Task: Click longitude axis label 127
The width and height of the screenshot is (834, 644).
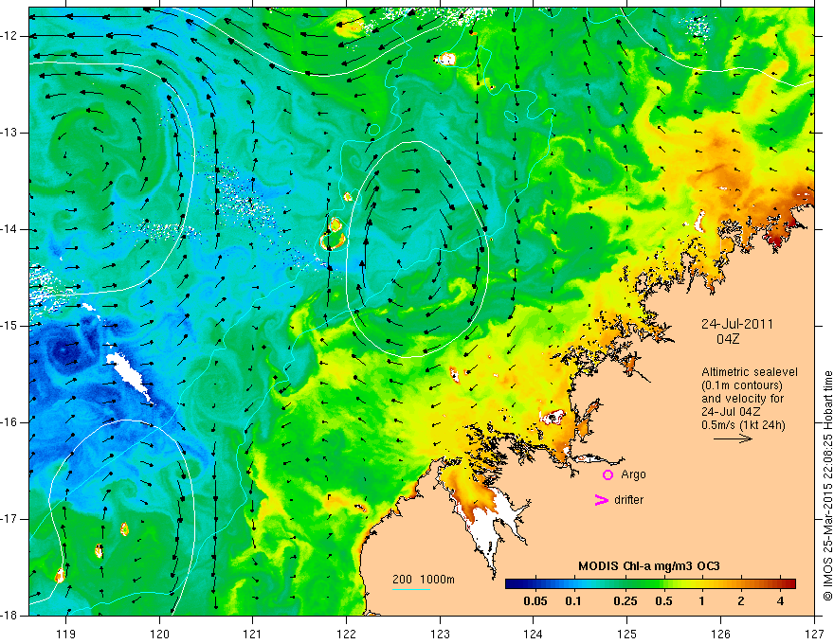Action: pos(814,634)
